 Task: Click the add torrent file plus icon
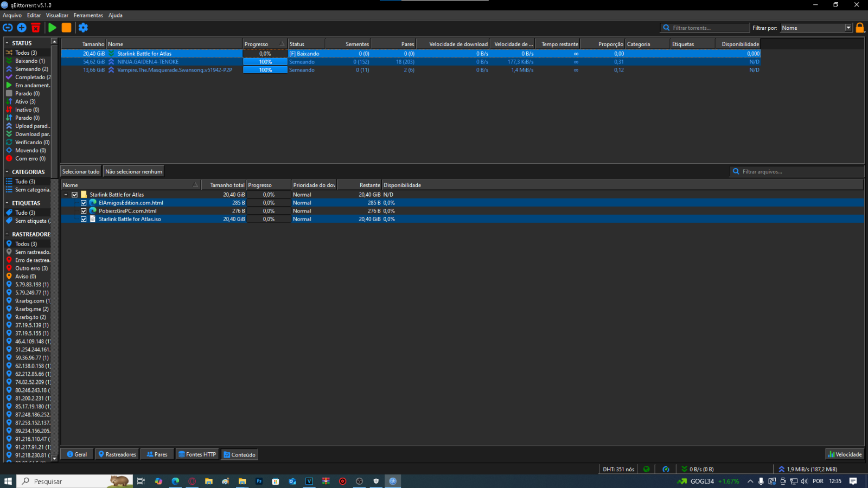(x=22, y=28)
